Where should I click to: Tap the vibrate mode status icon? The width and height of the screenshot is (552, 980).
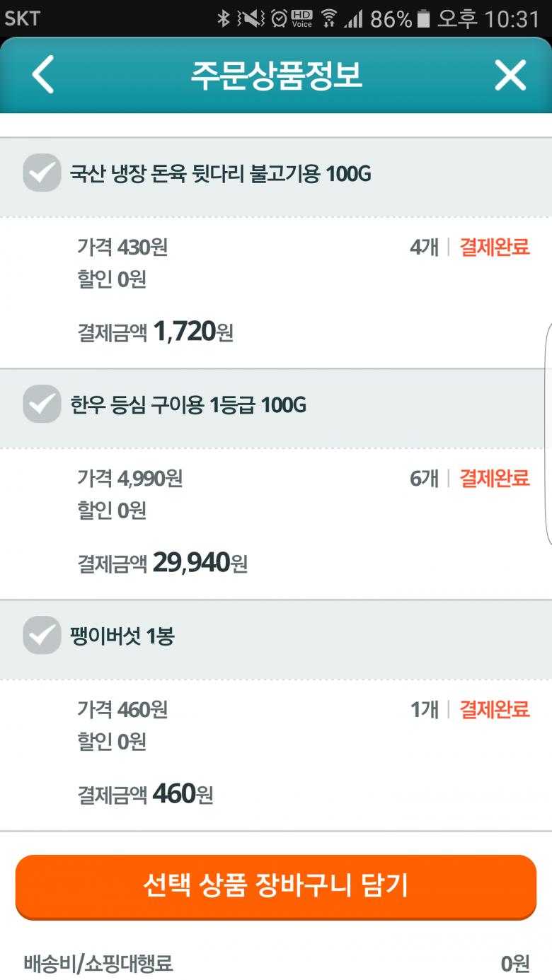click(x=251, y=18)
